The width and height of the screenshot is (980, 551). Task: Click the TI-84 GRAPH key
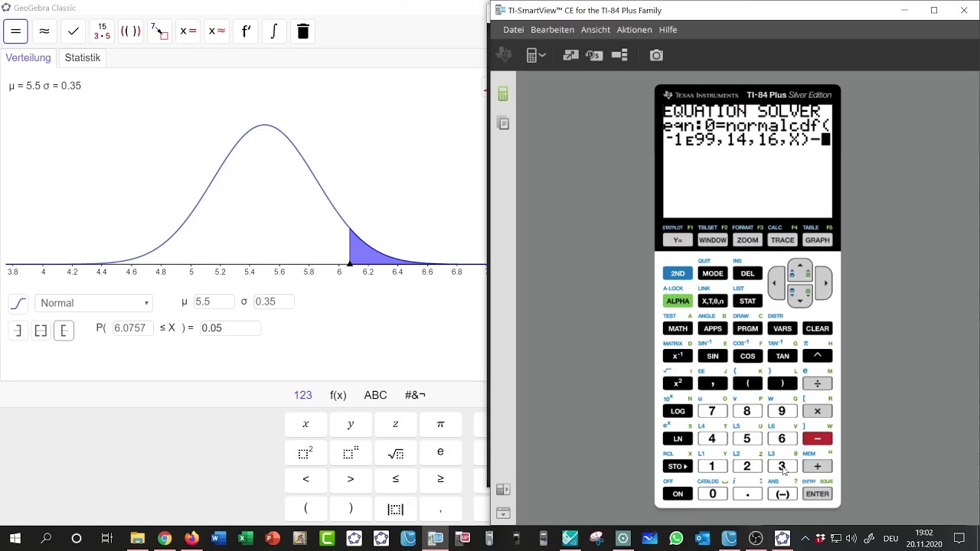(817, 240)
